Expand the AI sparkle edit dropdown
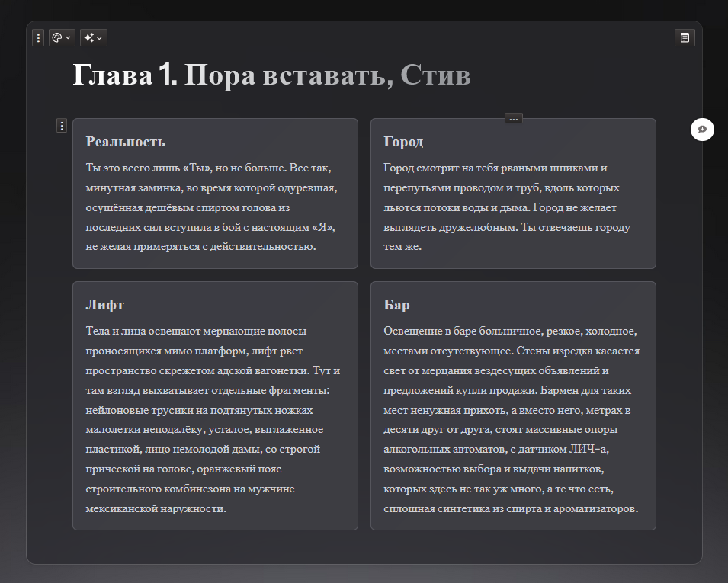This screenshot has height=583, width=728. pos(93,37)
